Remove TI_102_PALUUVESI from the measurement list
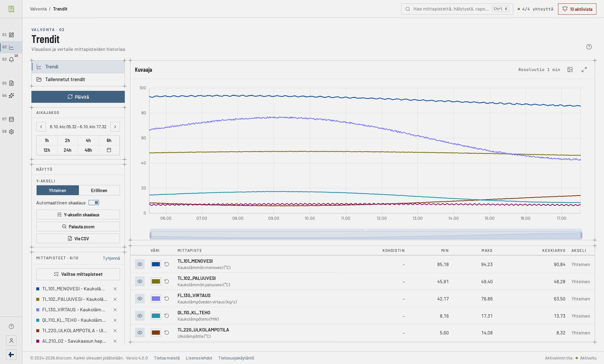Image resolution: width=604 pixels, height=364 pixels. pyautogui.click(x=115, y=300)
